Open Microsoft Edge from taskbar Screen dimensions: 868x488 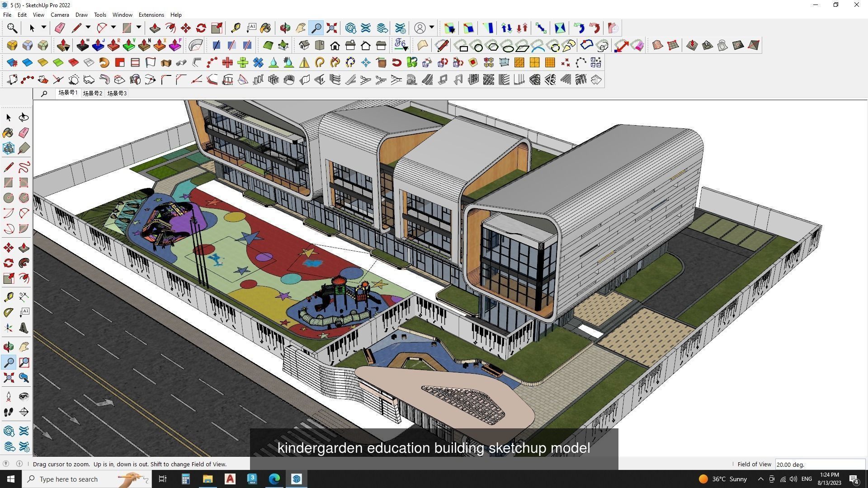(274, 479)
